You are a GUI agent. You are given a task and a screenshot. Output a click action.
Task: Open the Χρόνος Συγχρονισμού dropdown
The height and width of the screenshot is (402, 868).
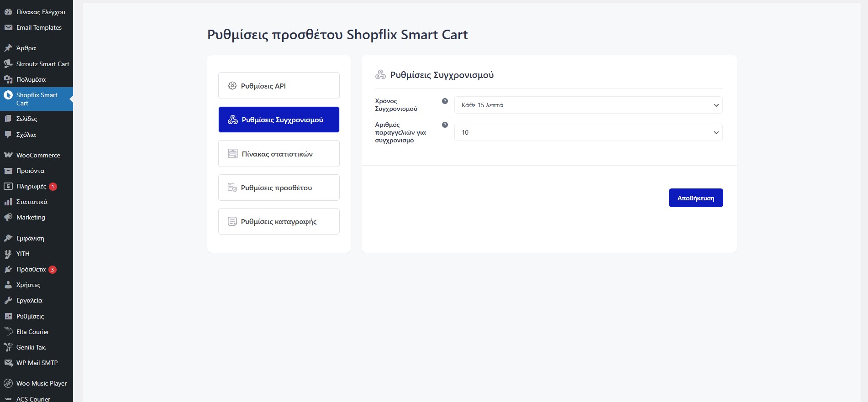pyautogui.click(x=588, y=105)
